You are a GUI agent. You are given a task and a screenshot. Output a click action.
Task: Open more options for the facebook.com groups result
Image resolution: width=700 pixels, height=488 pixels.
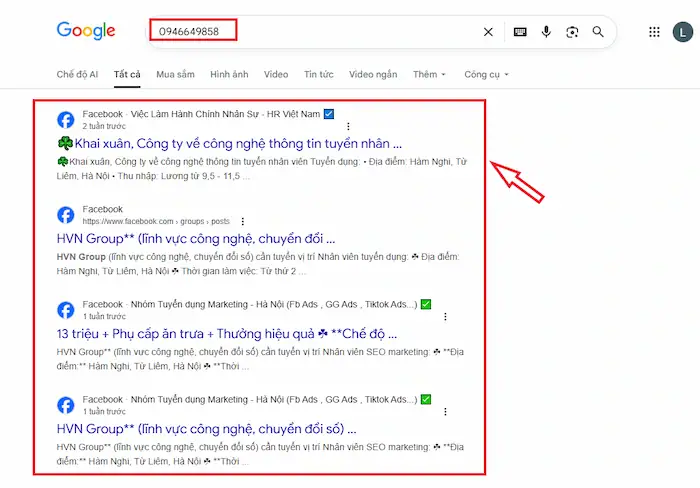[x=242, y=221]
